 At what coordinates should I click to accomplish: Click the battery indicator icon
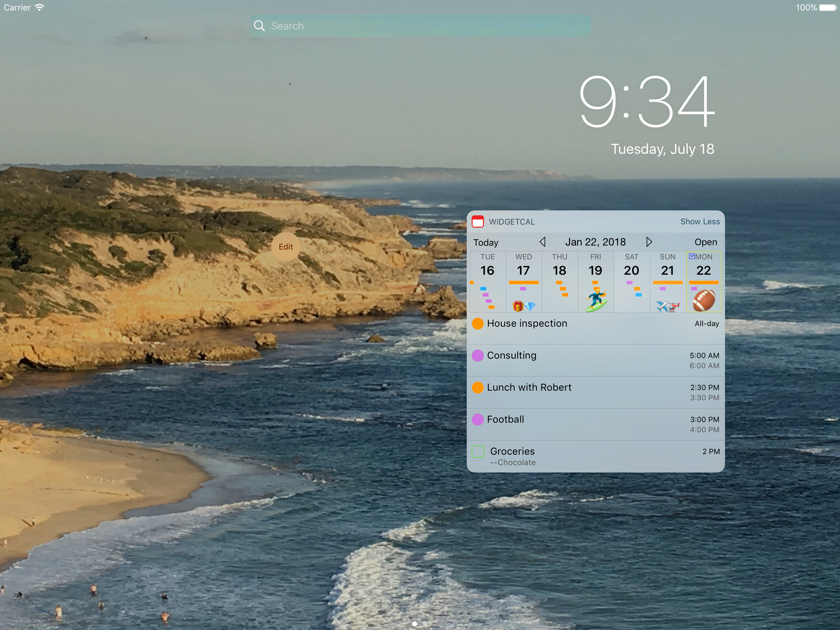pyautogui.click(x=828, y=8)
